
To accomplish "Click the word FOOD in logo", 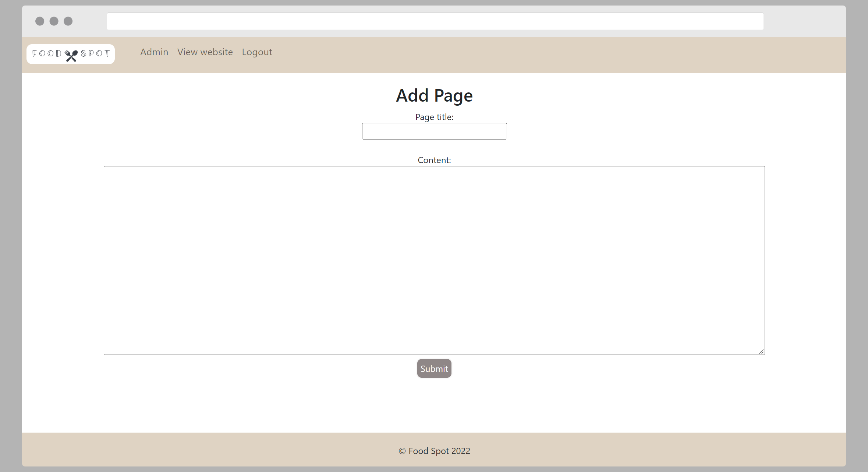I will (x=47, y=54).
